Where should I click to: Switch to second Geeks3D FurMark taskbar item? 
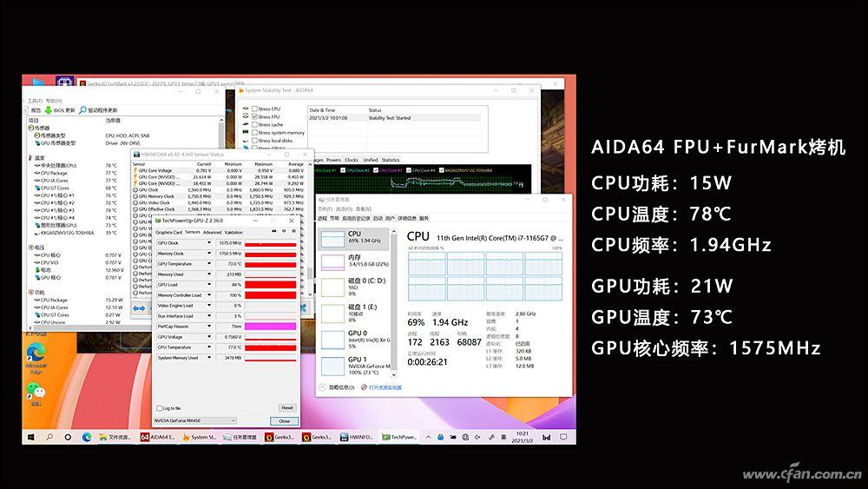click(x=317, y=437)
